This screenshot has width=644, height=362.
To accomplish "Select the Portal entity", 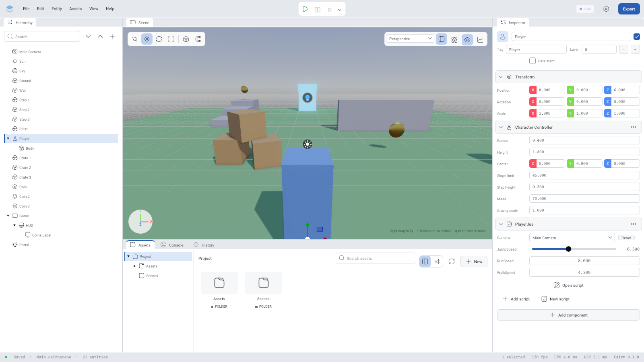I will pyautogui.click(x=61, y=245).
